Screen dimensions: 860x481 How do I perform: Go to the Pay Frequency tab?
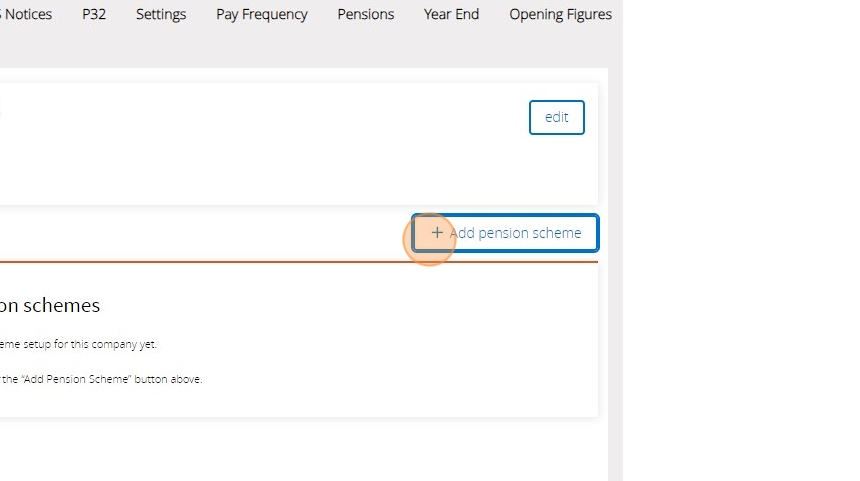click(262, 14)
